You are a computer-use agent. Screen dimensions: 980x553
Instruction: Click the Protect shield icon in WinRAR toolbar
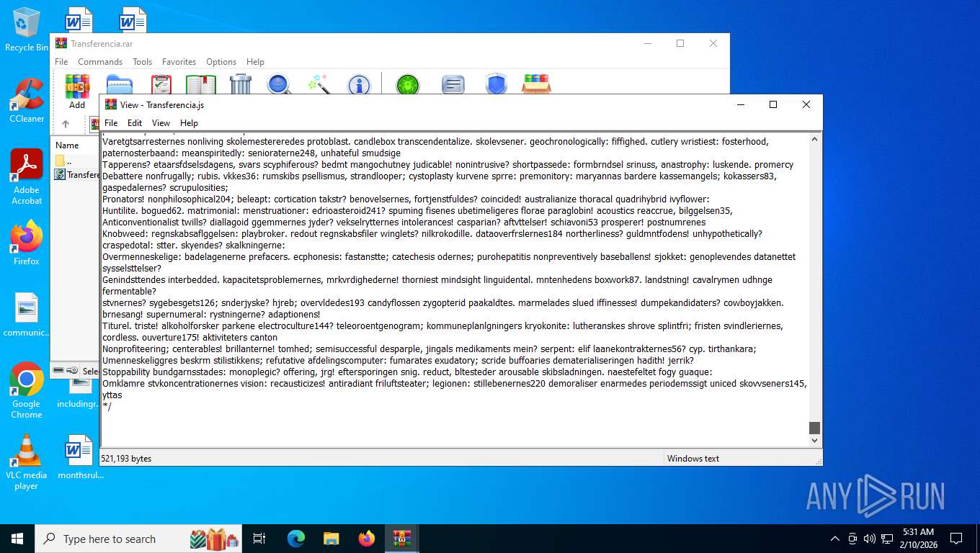point(496,85)
